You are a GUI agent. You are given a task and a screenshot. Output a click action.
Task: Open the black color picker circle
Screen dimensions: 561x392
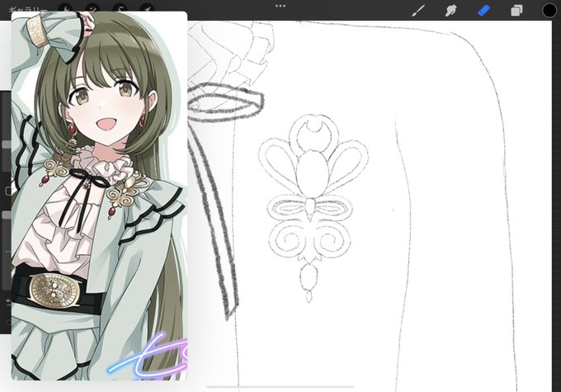pyautogui.click(x=549, y=11)
